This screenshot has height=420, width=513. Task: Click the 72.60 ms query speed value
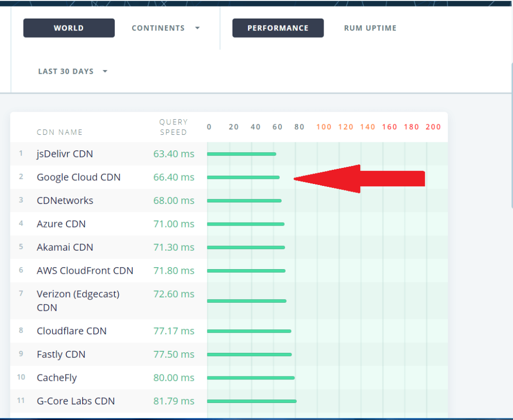[x=174, y=294]
